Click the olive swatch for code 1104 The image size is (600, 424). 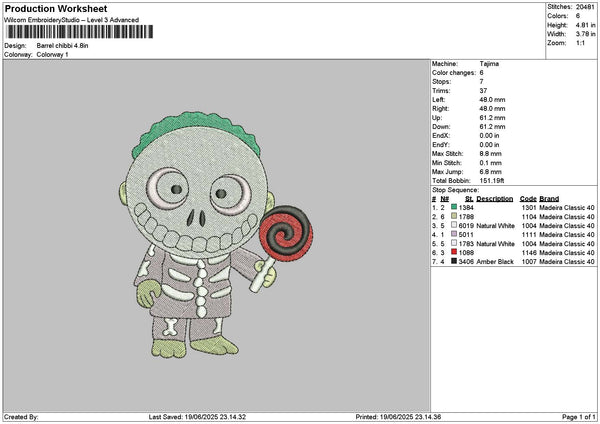point(455,216)
